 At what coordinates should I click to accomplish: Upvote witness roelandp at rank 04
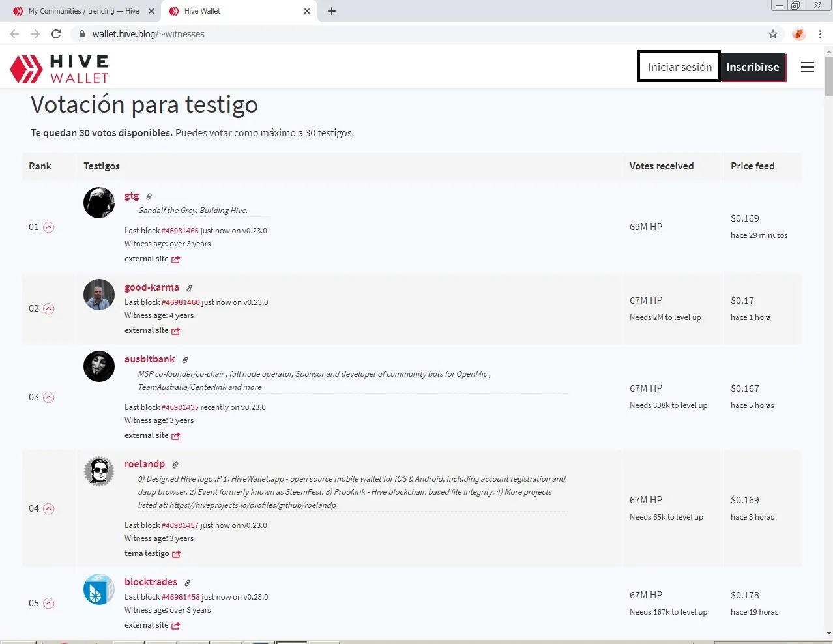coord(49,509)
